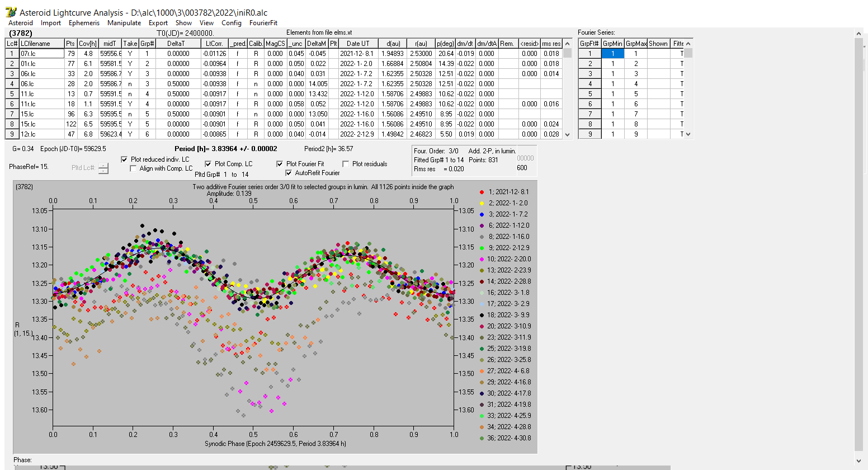868x470 pixels.
Task: Click the 12r.lc filename cell
Action: (41, 134)
